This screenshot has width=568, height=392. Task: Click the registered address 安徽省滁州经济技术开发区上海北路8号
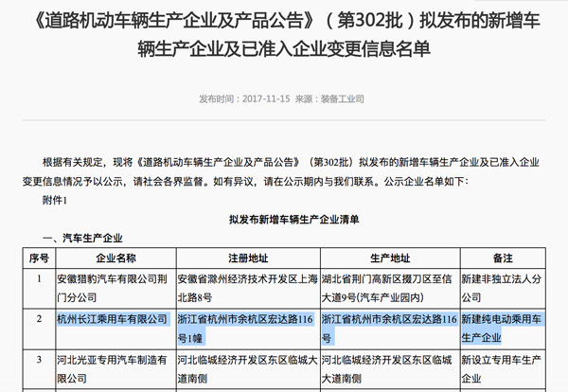tap(248, 289)
